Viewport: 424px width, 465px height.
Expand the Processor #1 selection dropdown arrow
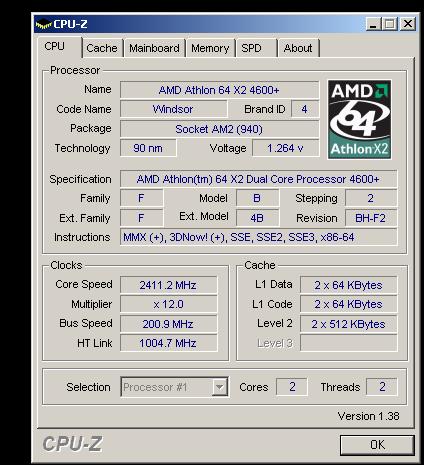tap(220, 387)
